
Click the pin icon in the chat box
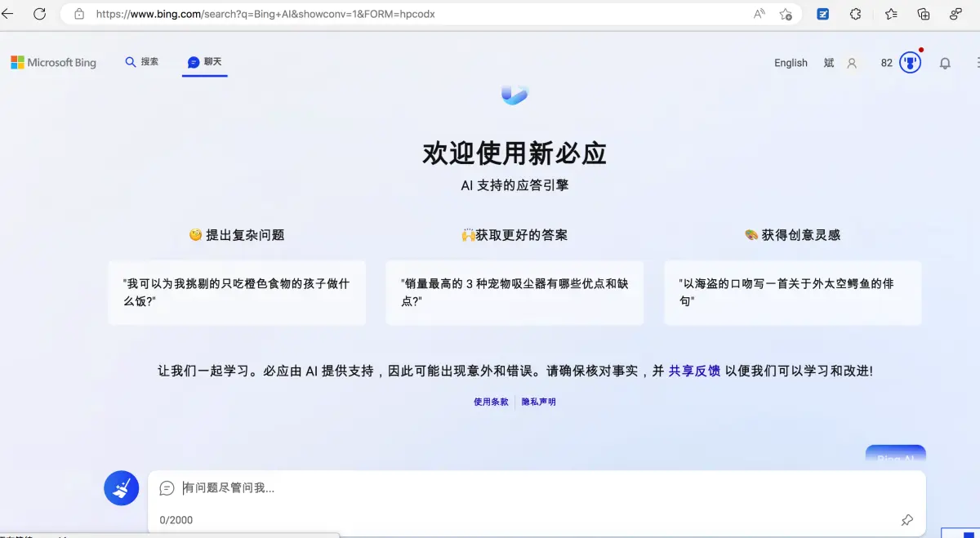tap(907, 520)
